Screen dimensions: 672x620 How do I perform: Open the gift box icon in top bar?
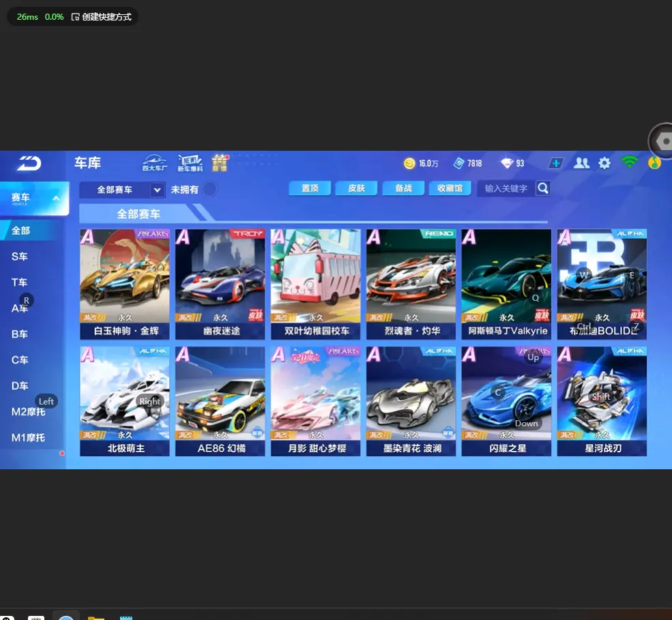[220, 163]
